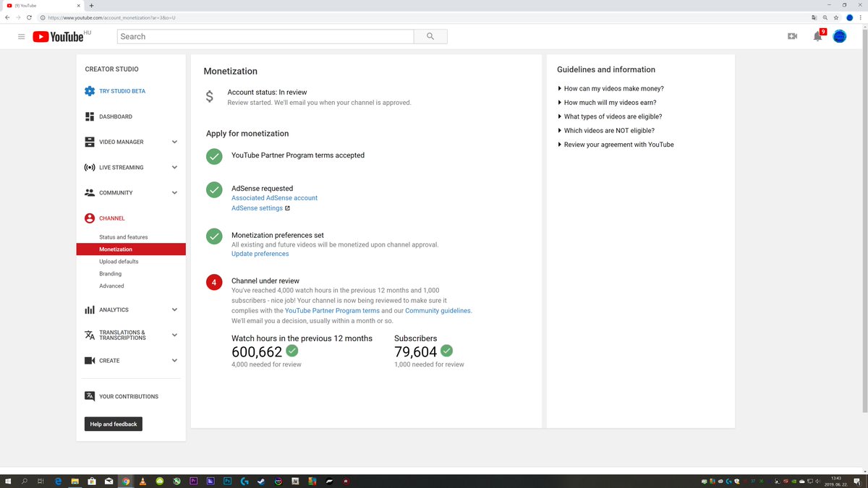The height and width of the screenshot is (488, 868).
Task: Click the Dashboard icon in sidebar
Action: click(x=90, y=116)
